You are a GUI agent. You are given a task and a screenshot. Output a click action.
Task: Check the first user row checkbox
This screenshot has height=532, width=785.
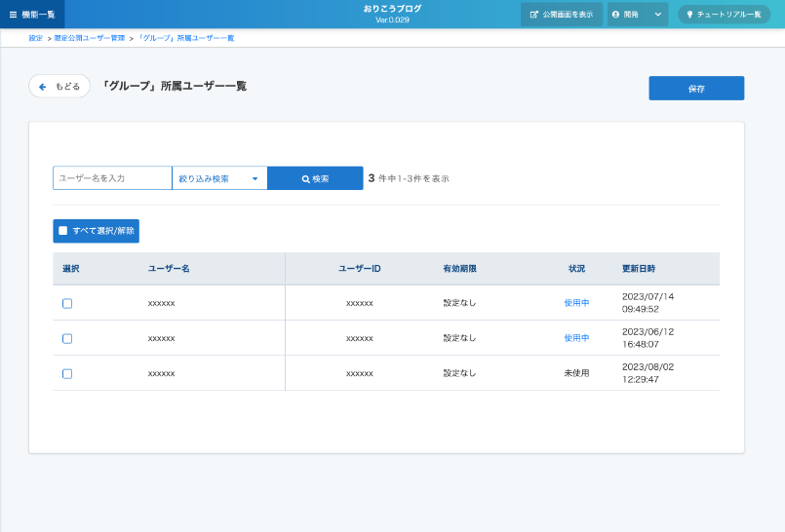[x=67, y=303]
